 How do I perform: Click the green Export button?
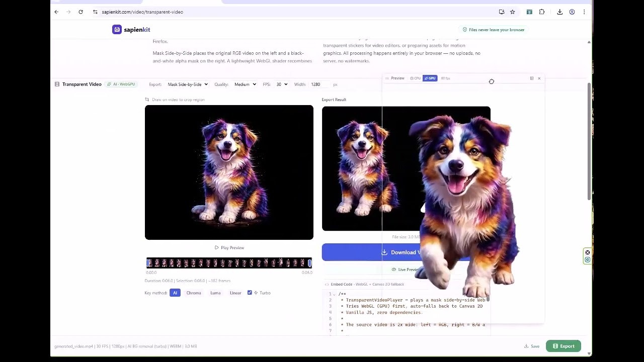point(563,346)
